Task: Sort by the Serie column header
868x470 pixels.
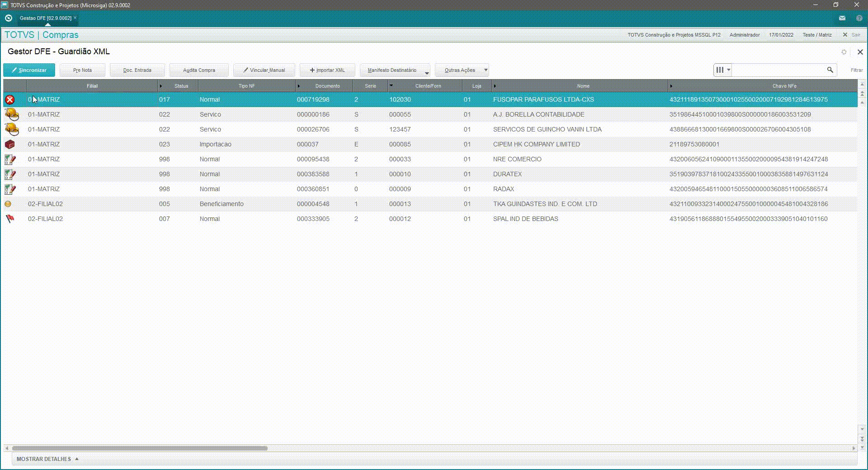Action: tap(370, 86)
